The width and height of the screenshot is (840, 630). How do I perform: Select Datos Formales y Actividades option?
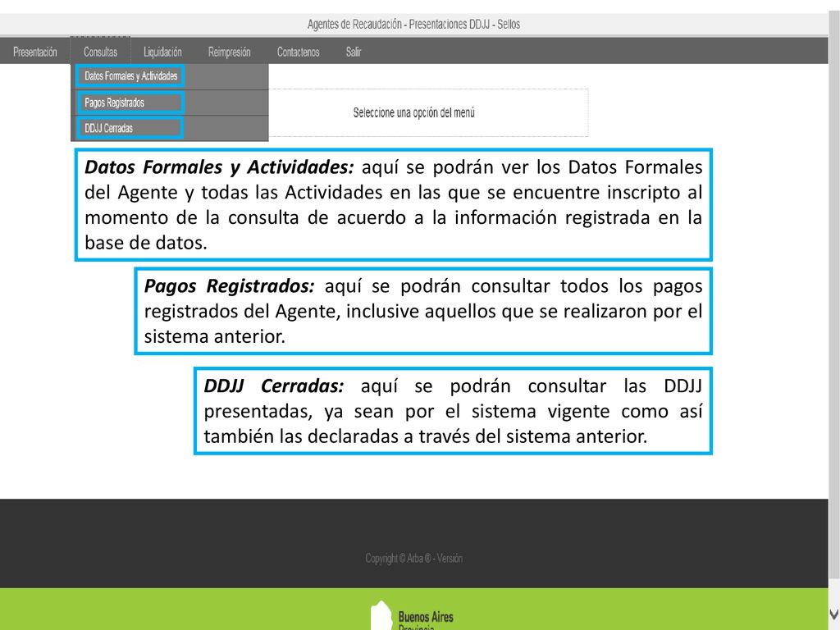(x=130, y=76)
